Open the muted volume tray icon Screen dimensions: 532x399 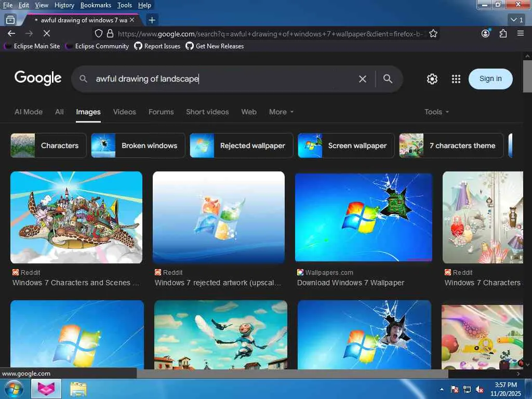[480, 389]
